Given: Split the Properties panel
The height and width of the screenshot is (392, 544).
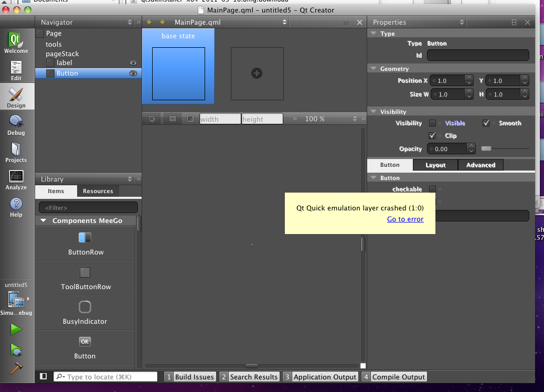Looking at the screenshot, I should [514, 22].
